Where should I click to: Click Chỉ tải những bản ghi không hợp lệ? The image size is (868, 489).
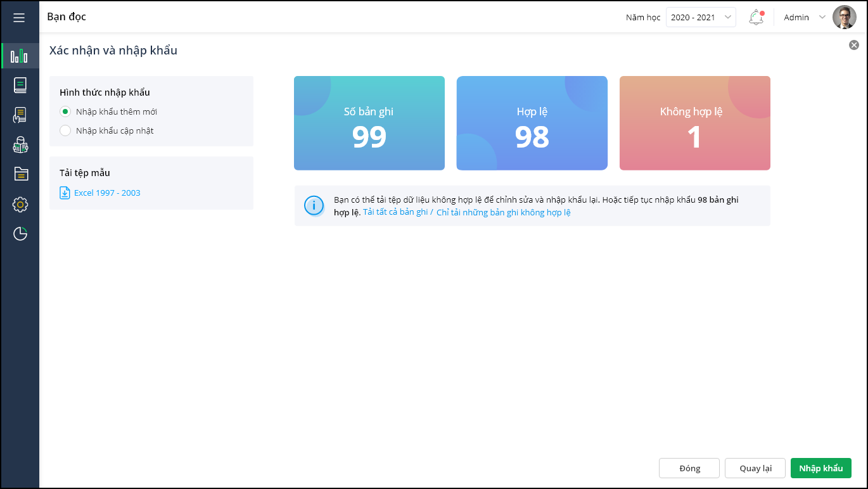point(504,212)
